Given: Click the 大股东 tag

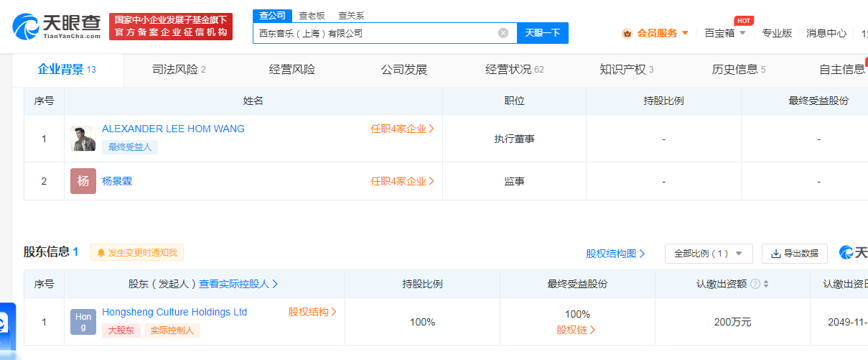Looking at the screenshot, I should 121,331.
